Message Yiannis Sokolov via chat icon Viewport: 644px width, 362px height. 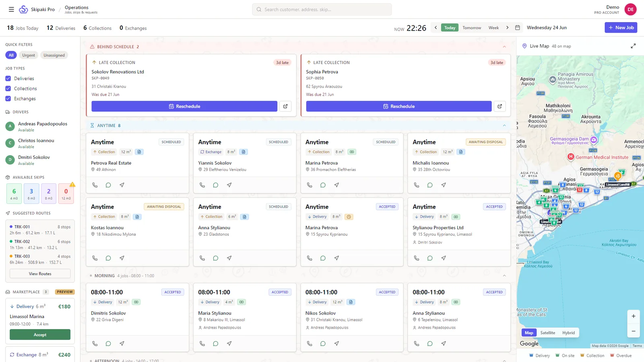point(216,185)
